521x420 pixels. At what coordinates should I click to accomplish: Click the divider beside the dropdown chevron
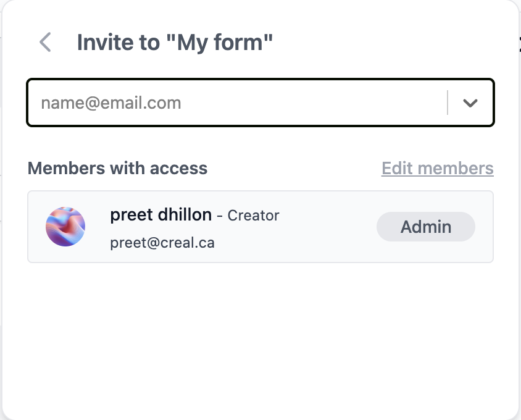tap(448, 103)
